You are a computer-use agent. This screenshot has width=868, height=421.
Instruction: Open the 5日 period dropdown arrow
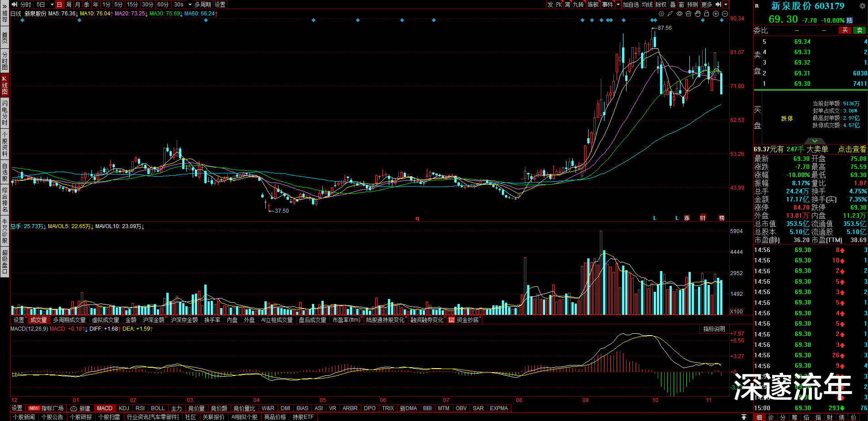click(x=52, y=5)
